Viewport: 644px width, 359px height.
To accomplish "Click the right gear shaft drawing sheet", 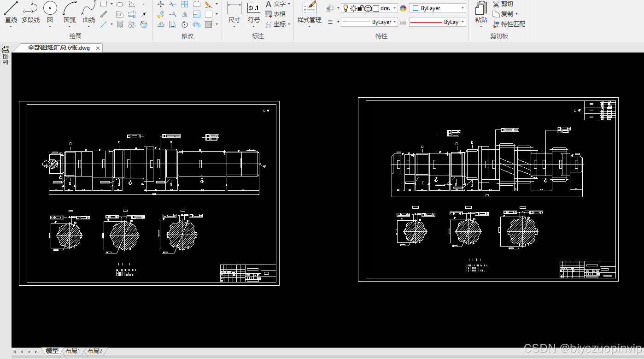I will click(x=488, y=189).
